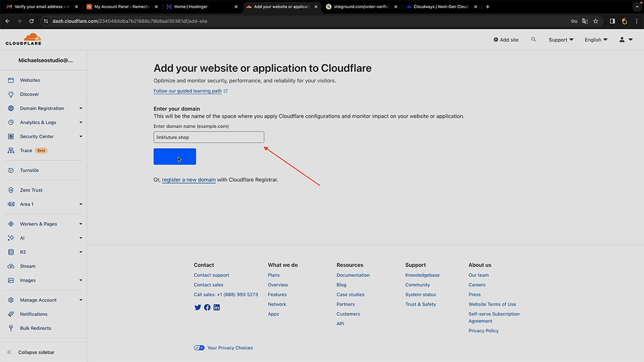
Task: Open Contact support footer link
Action: [211, 275]
